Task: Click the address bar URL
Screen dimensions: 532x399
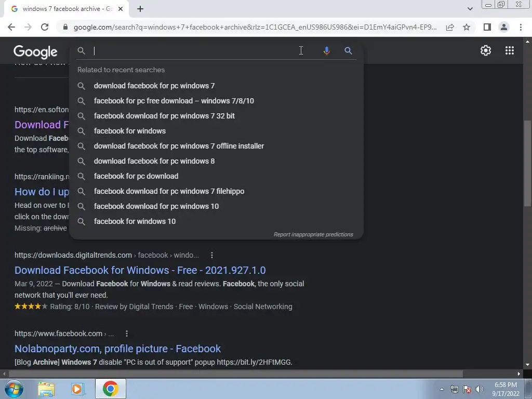Action: pos(255,27)
